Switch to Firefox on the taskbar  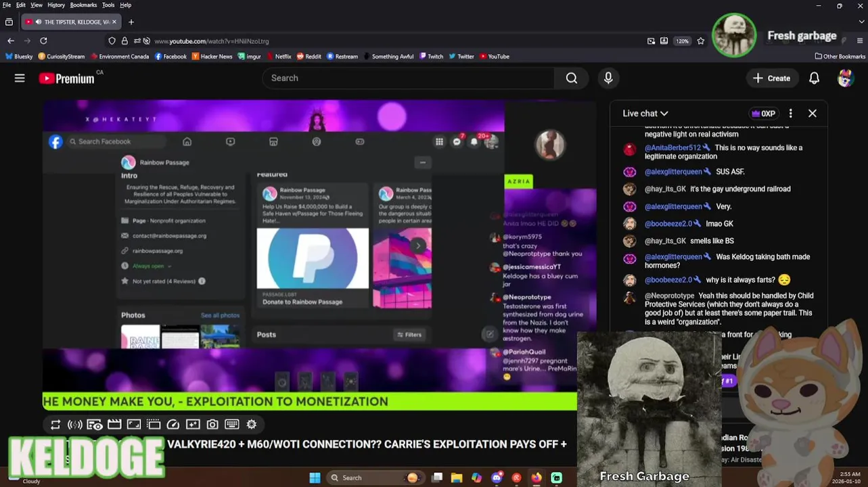[536, 478]
